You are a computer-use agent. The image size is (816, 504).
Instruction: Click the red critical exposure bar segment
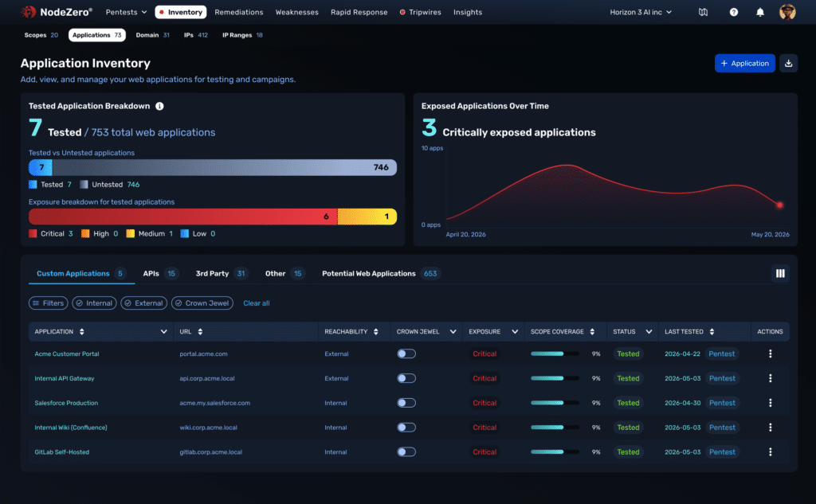click(183, 217)
